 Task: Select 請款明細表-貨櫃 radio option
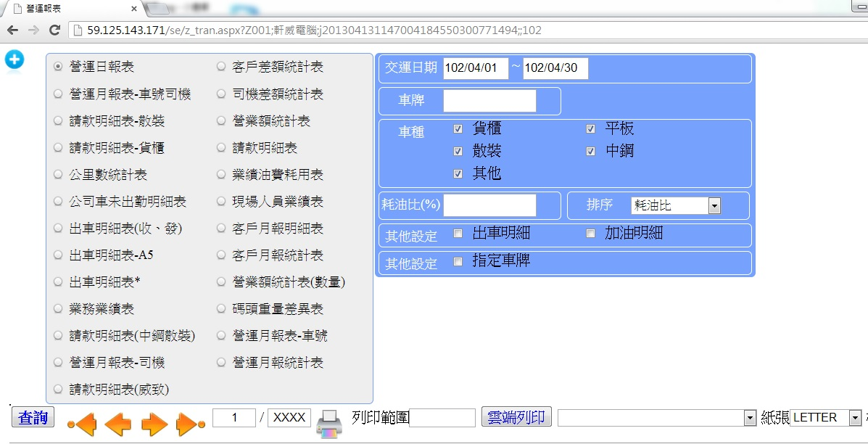(x=57, y=147)
